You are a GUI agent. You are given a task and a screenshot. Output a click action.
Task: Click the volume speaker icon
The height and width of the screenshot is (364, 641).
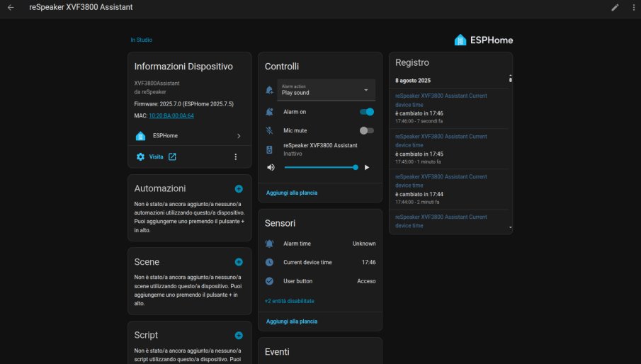[271, 168]
